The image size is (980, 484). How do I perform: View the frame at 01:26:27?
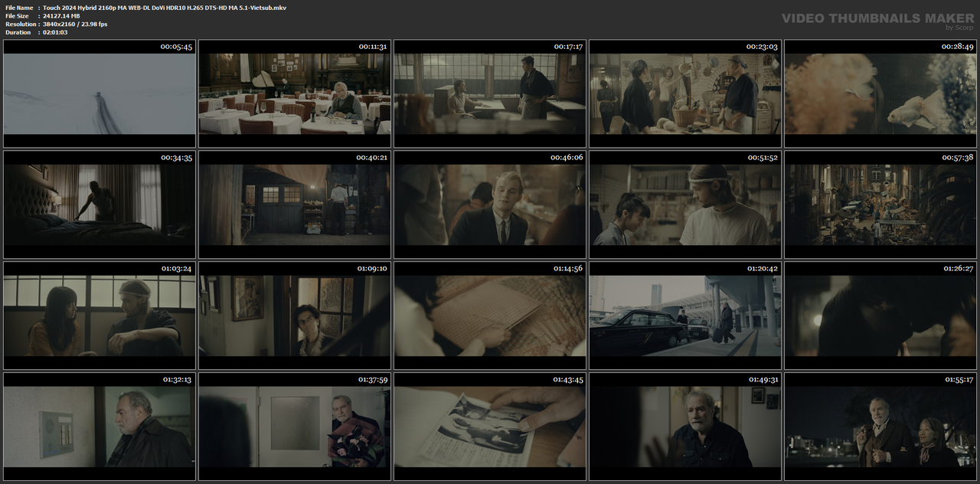pos(880,316)
